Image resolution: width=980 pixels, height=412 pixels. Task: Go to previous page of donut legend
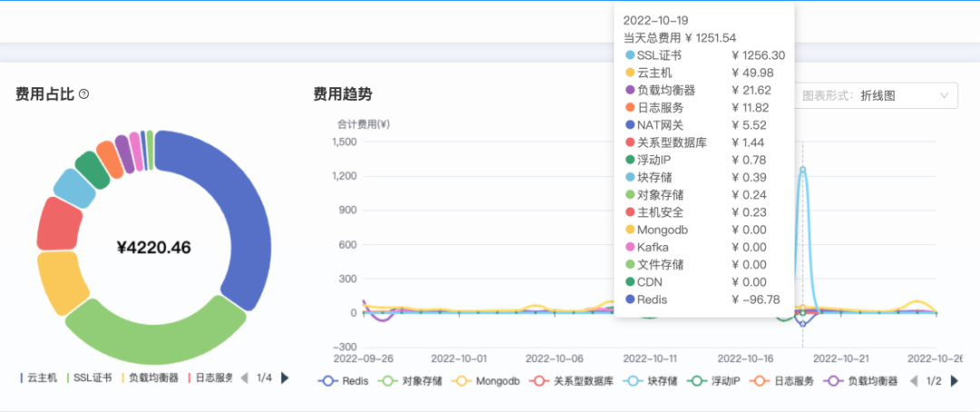point(244,378)
